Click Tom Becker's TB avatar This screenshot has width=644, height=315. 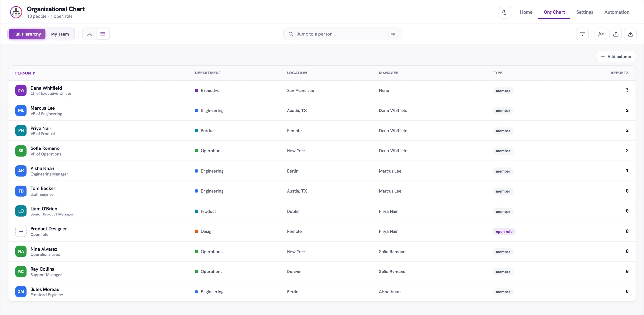click(21, 191)
